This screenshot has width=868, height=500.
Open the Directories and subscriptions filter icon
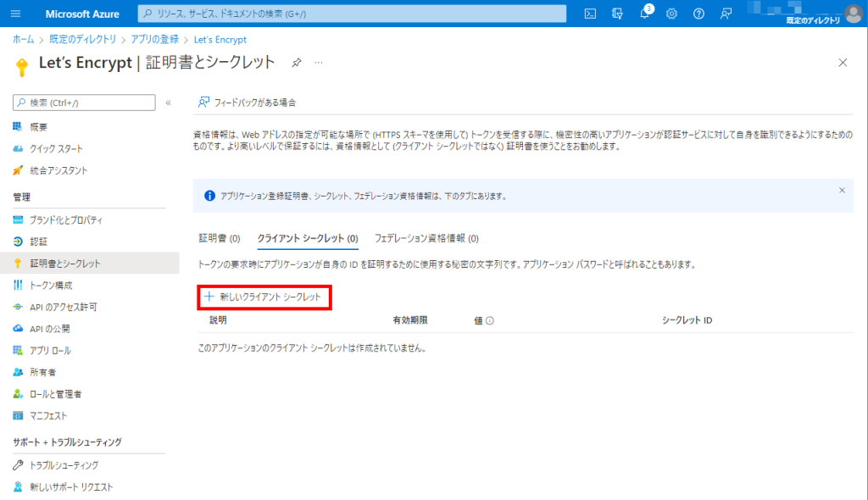coord(617,14)
